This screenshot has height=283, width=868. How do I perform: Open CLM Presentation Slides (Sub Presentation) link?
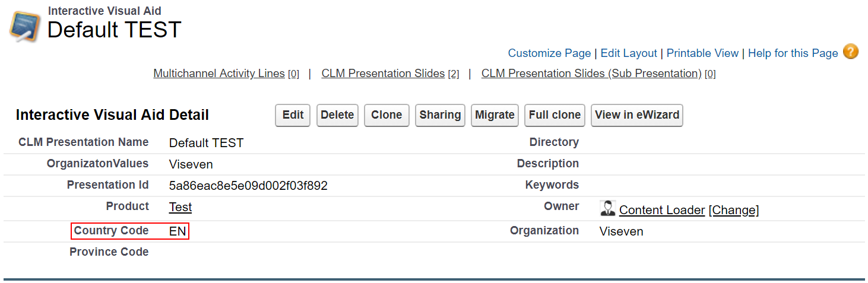pos(591,74)
